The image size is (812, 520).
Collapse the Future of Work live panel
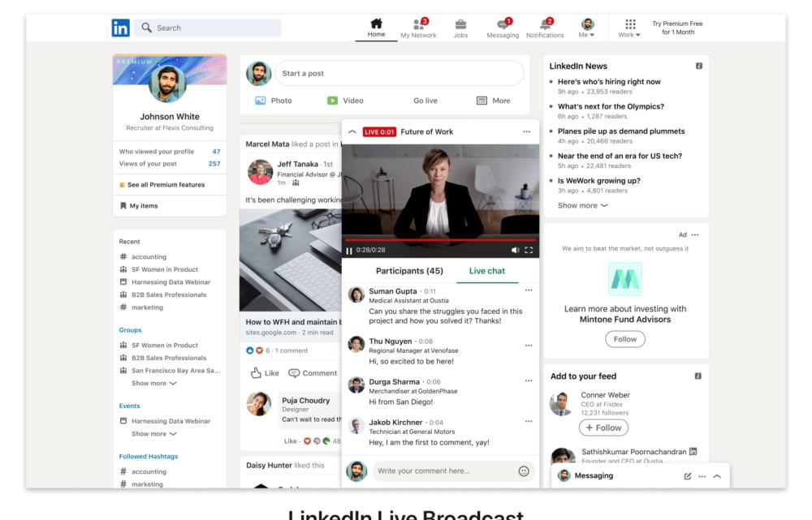click(x=352, y=132)
